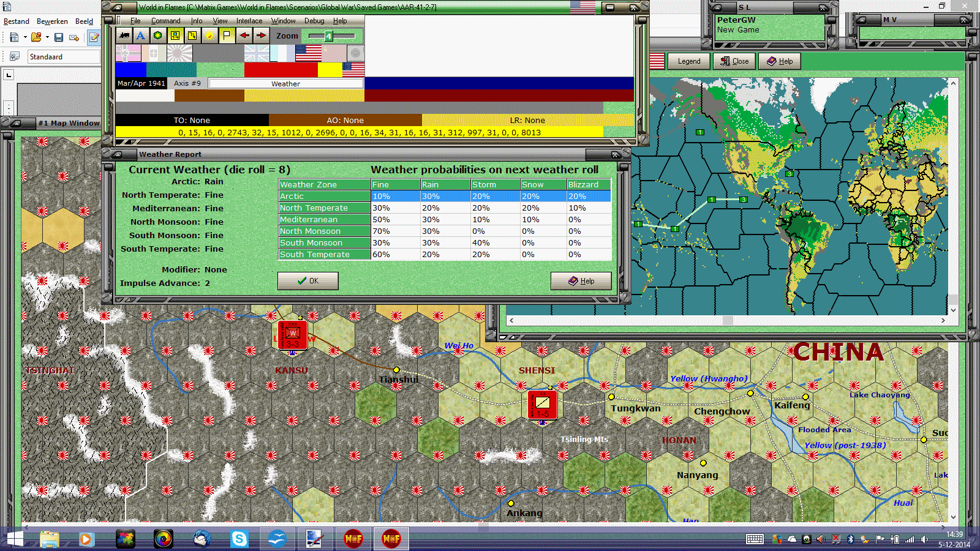Click the global map horizontal scrollbar thumb
The height and width of the screenshot is (551, 980).
tap(728, 320)
